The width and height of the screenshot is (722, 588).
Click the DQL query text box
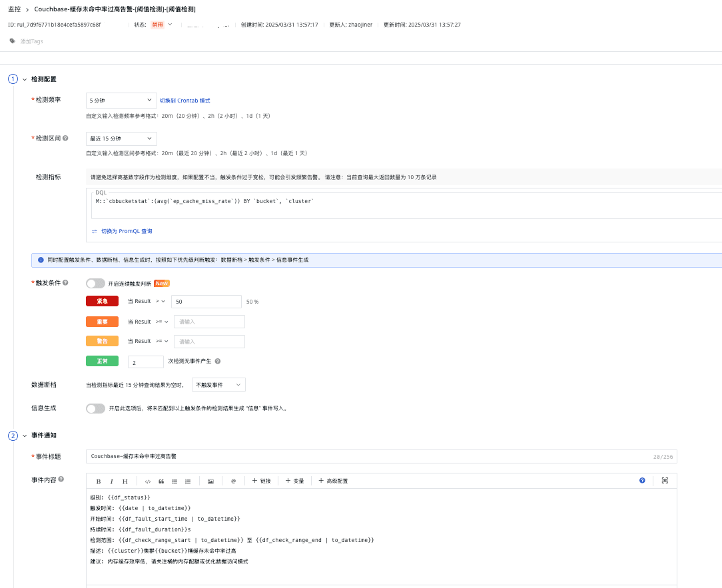click(406, 206)
